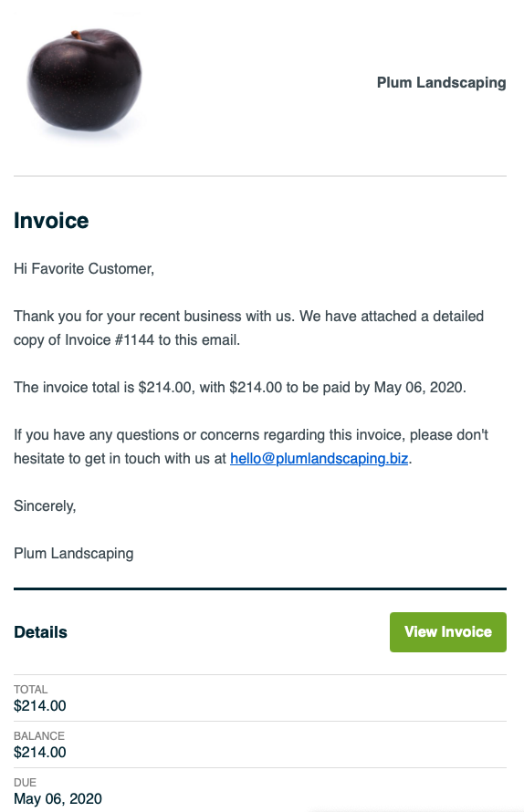The image size is (524, 812).
Task: Click the invoice total is $214.00 sentence
Action: pyautogui.click(x=240, y=388)
